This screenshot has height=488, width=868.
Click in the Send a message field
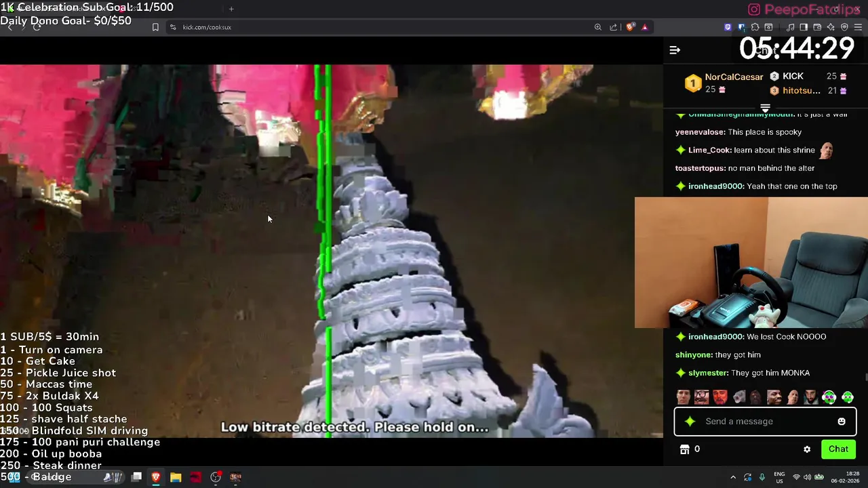coord(765,422)
